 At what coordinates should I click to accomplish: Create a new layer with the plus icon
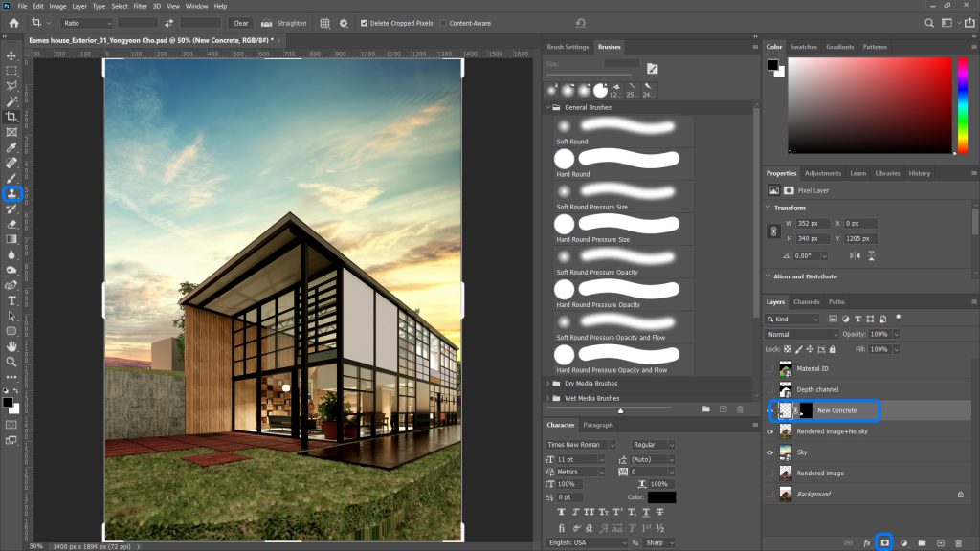(x=941, y=542)
